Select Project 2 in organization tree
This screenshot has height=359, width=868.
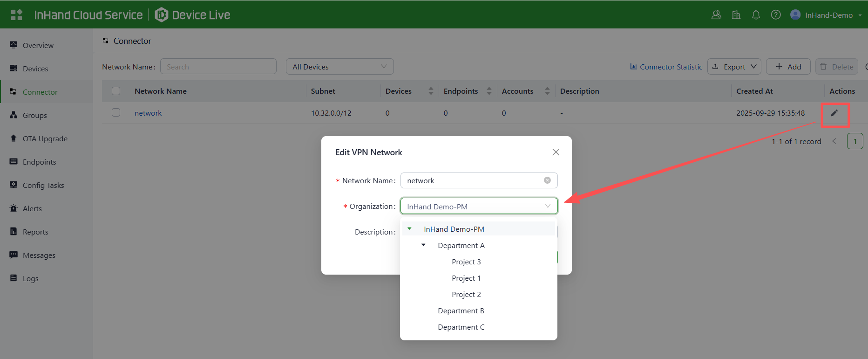466,294
